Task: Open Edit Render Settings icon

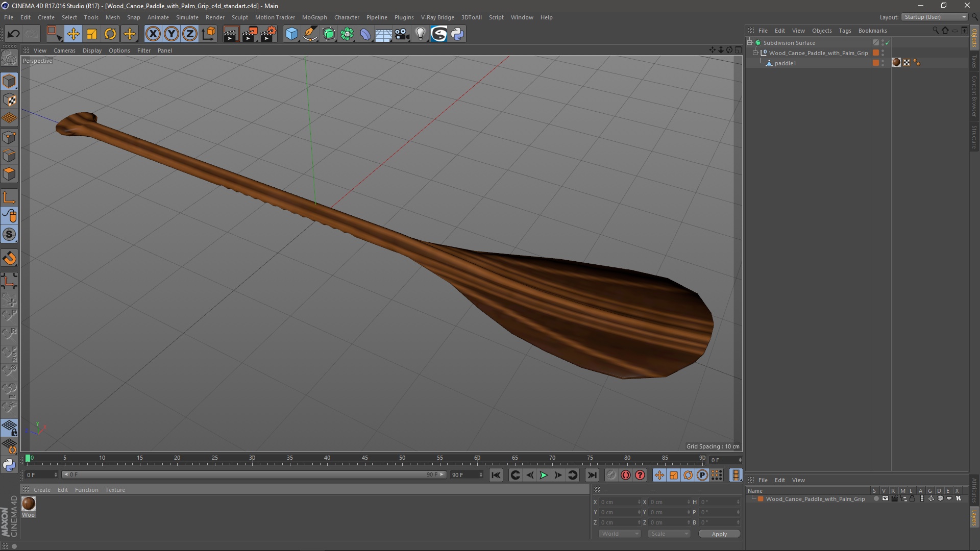Action: pyautogui.click(x=268, y=34)
